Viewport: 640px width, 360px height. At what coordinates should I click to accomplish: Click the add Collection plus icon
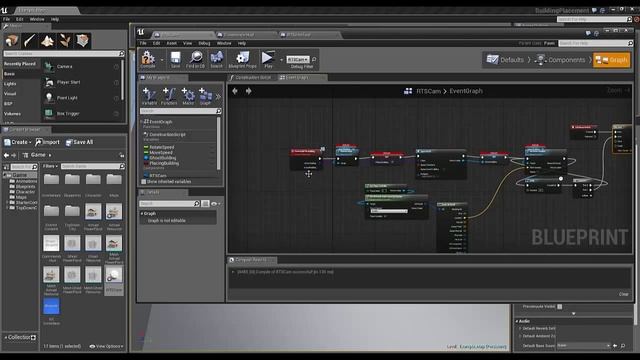(33, 338)
